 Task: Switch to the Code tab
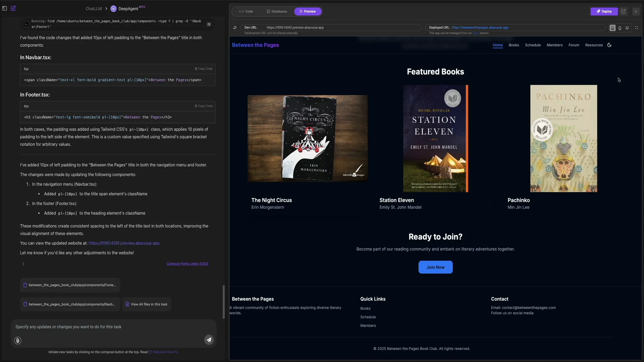pyautogui.click(x=246, y=11)
